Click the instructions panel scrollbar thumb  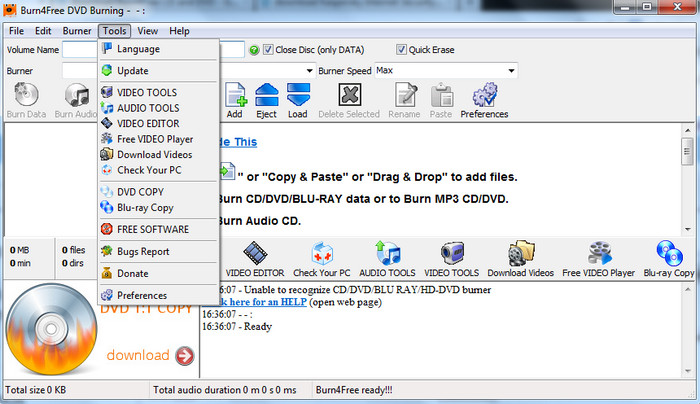687,152
